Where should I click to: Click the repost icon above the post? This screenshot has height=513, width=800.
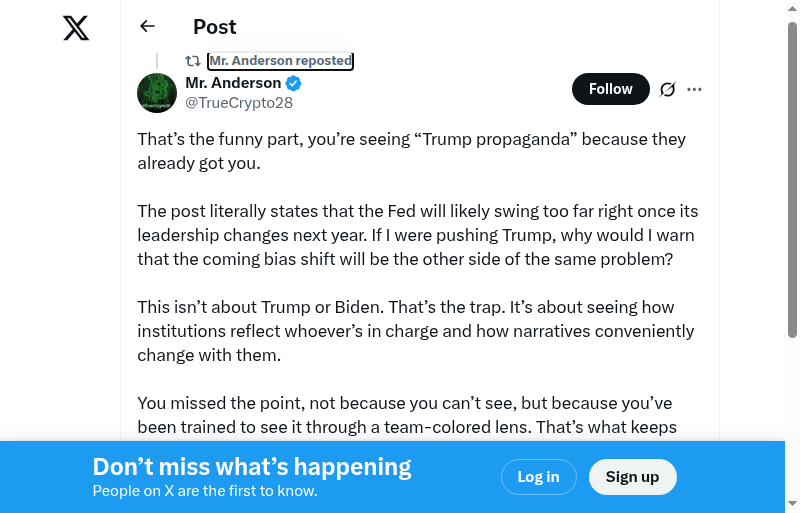click(193, 61)
